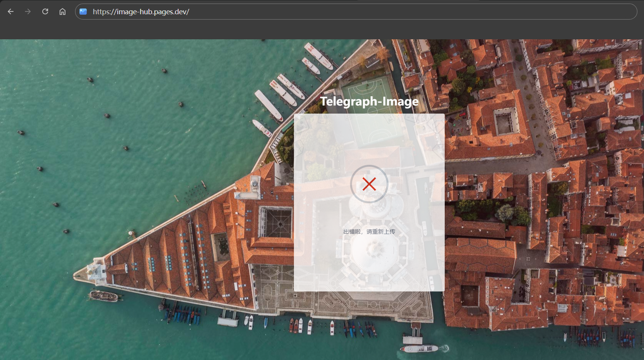Click the red X error icon
The height and width of the screenshot is (360, 644).
pyautogui.click(x=369, y=184)
